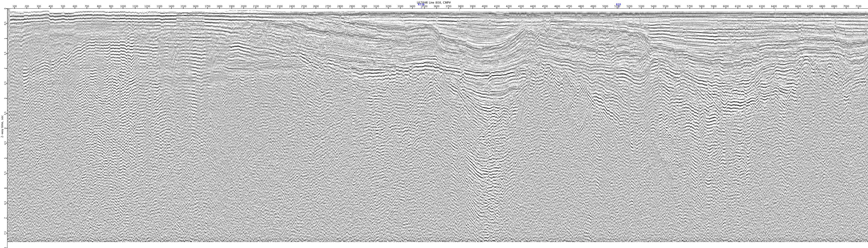Image resolution: width=868 pixels, height=248 pixels.
Task: Click the CMP 2500 tick label
Action: pyautogui.click(x=304, y=6)
